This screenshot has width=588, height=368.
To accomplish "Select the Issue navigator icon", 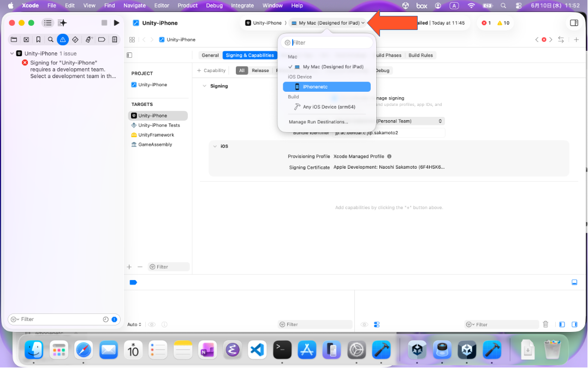I will (x=63, y=39).
